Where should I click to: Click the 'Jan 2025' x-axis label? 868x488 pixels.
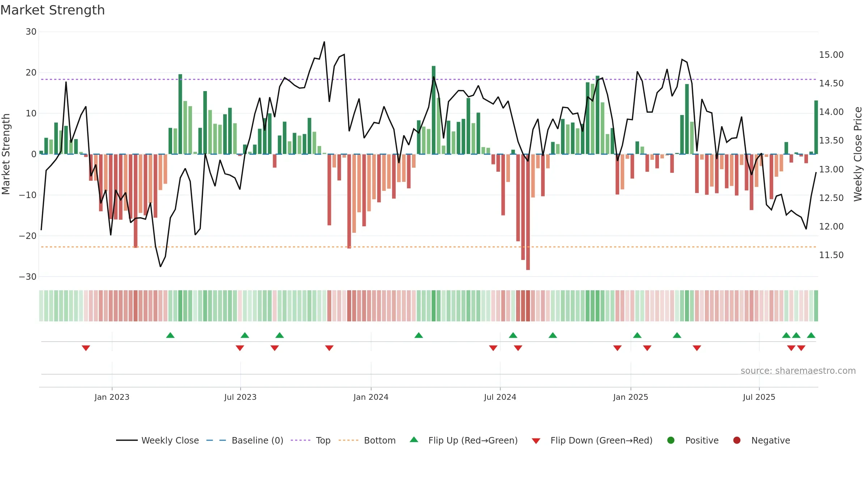631,397
